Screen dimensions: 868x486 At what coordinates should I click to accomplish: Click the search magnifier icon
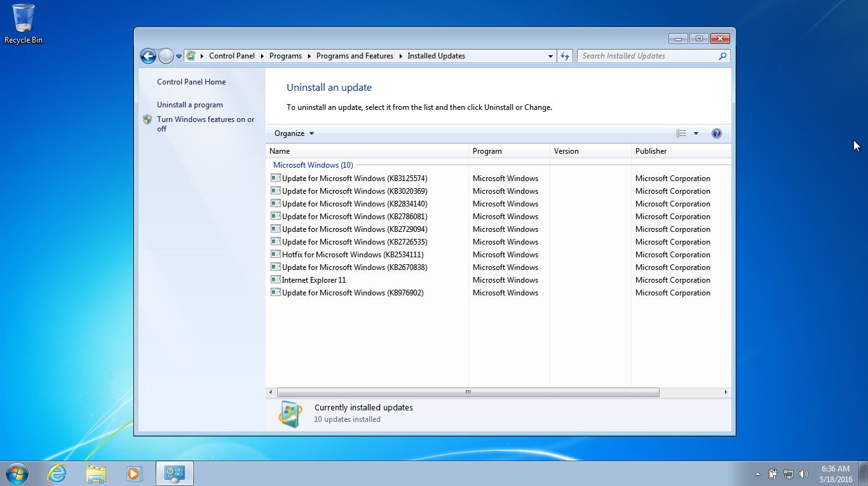722,56
